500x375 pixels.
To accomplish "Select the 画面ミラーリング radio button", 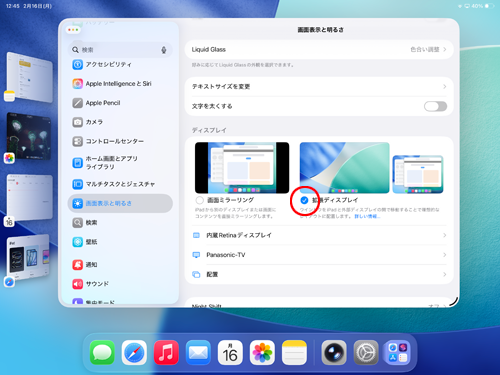I will [x=199, y=200].
